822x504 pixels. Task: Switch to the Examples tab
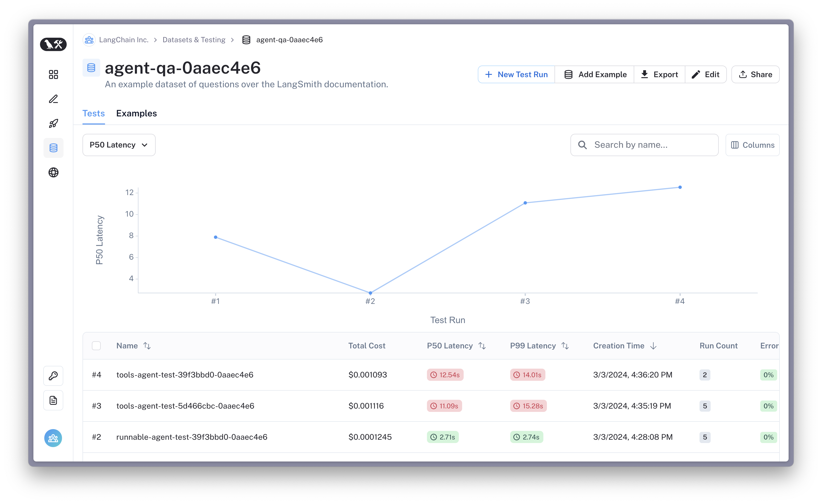coord(136,113)
